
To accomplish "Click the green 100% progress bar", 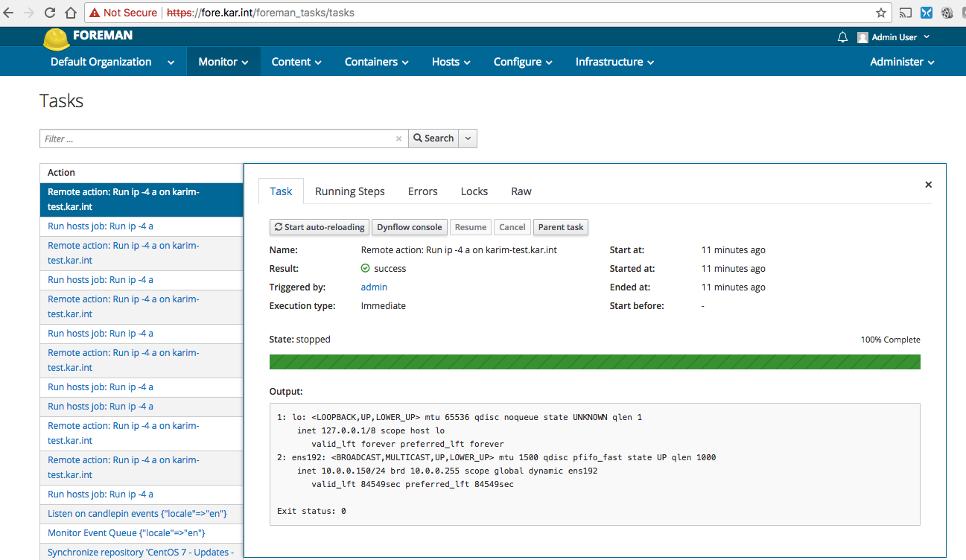I will click(594, 362).
